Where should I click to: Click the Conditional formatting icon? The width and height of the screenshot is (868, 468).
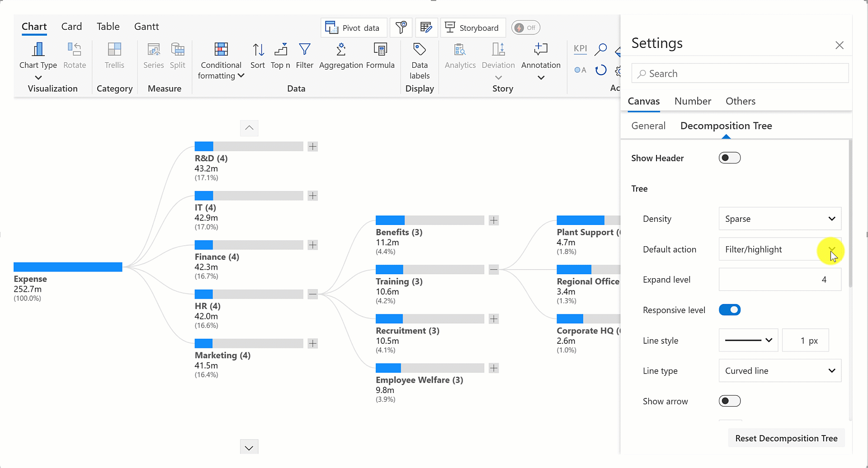tap(221, 49)
